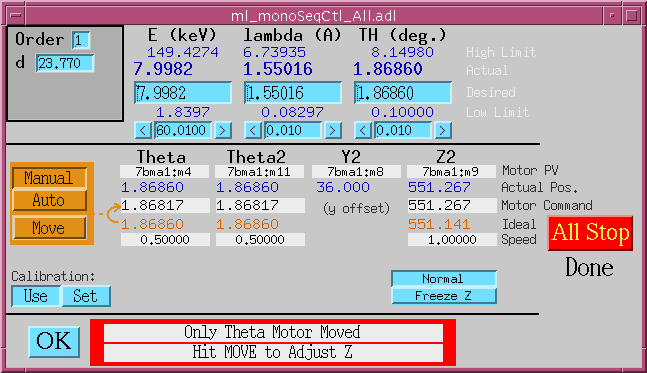
Task: Decrease lambda with left arrow button
Action: pyautogui.click(x=253, y=131)
